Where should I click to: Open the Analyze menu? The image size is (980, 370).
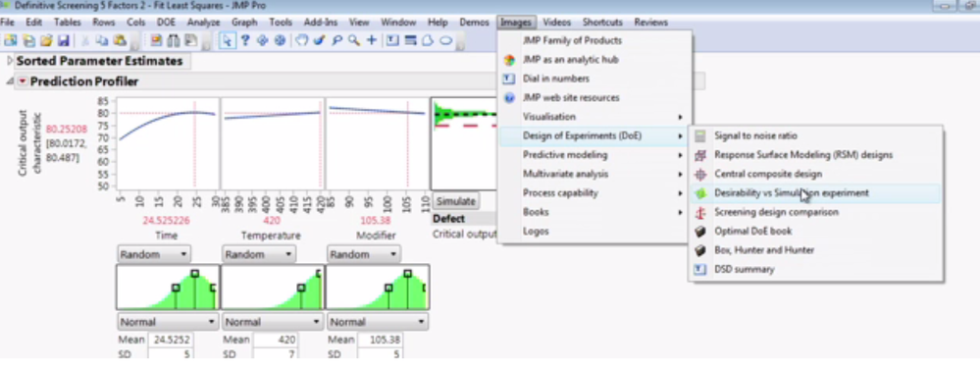click(203, 22)
